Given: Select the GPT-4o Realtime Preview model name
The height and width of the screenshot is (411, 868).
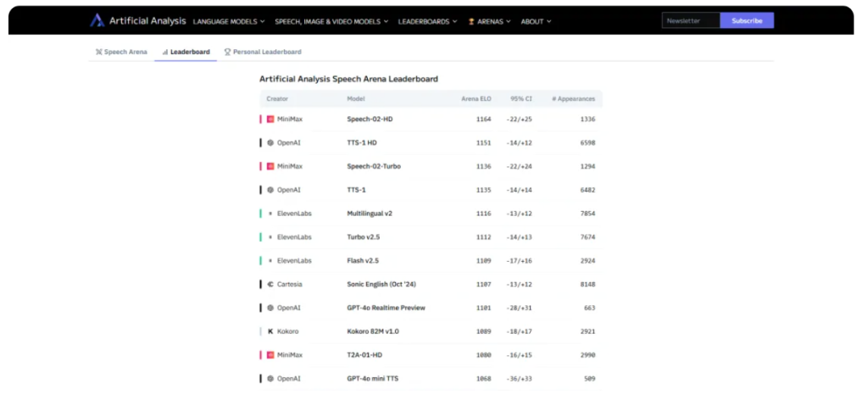Looking at the screenshot, I should pos(387,308).
